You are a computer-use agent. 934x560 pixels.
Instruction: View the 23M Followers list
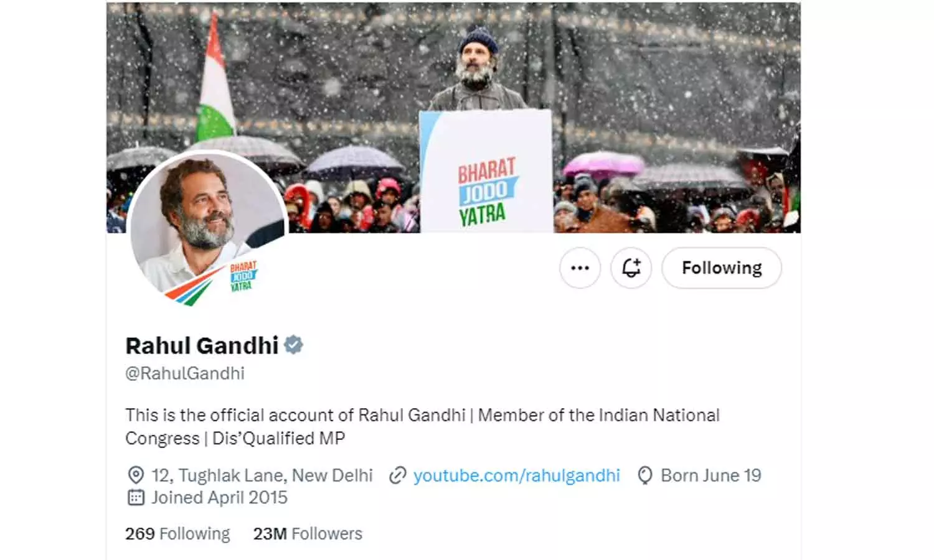point(308,534)
